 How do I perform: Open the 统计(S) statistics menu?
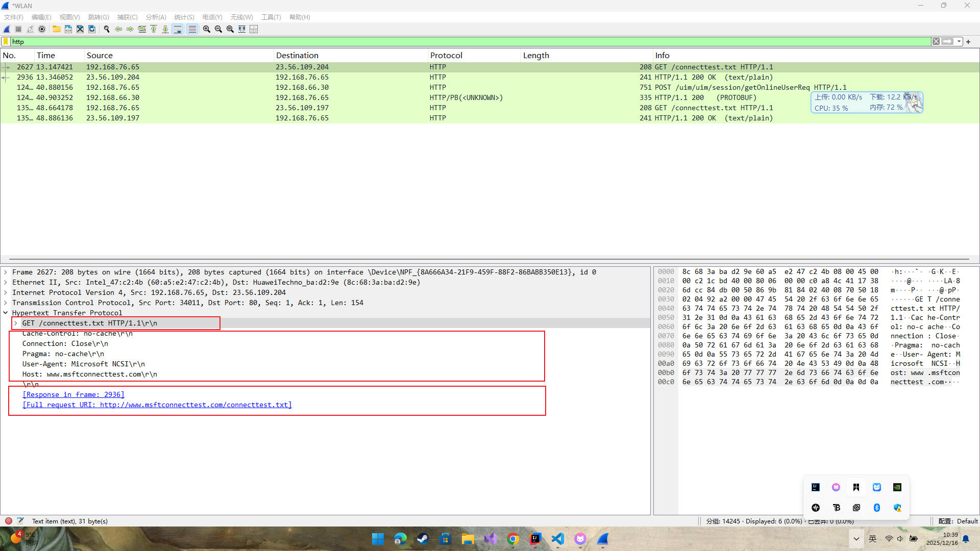pos(184,17)
